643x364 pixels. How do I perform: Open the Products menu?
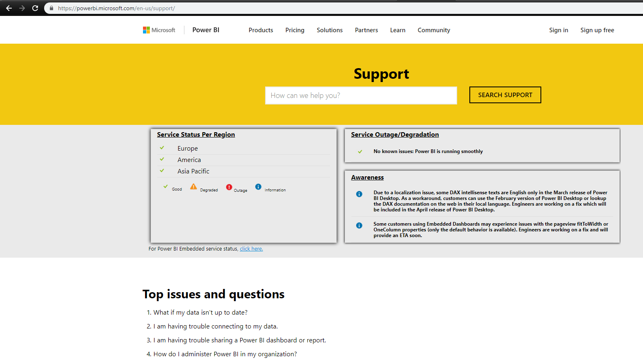261,30
